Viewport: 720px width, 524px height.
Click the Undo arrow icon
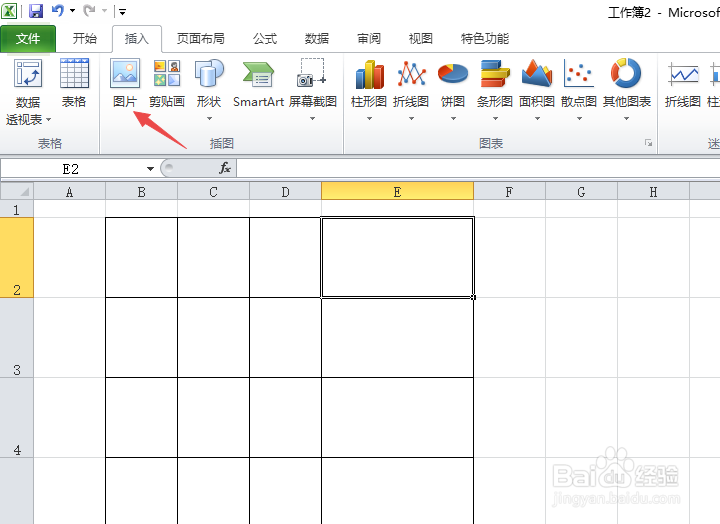click(x=58, y=11)
